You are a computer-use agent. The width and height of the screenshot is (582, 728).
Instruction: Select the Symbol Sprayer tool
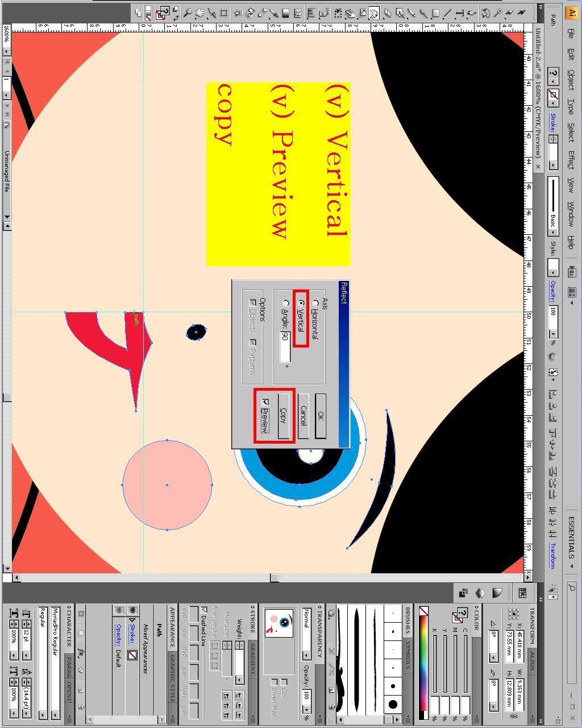click(322, 13)
